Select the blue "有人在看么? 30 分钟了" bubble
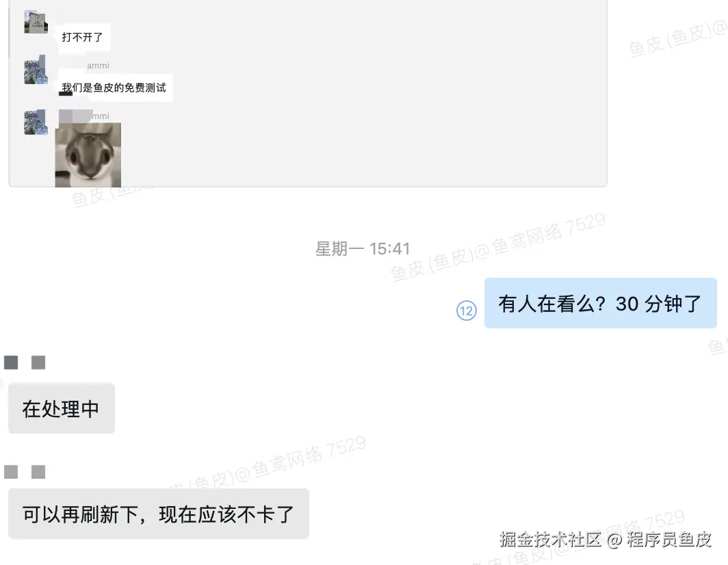 click(600, 303)
